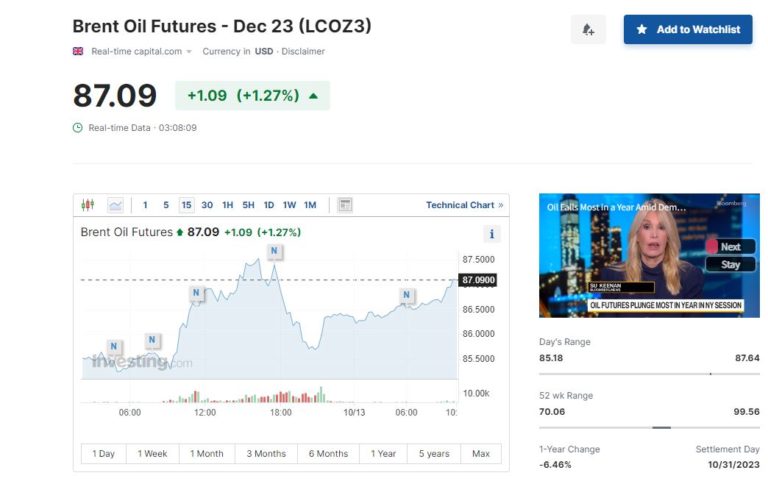Open the Technical Chart expander
Image resolution: width=768 pixels, height=495 pixels.
465,205
